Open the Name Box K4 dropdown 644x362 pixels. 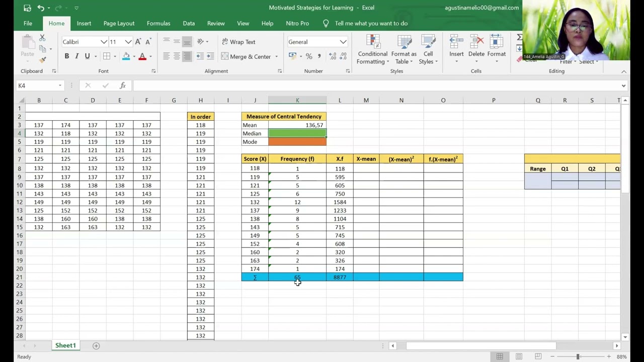pyautogui.click(x=60, y=85)
